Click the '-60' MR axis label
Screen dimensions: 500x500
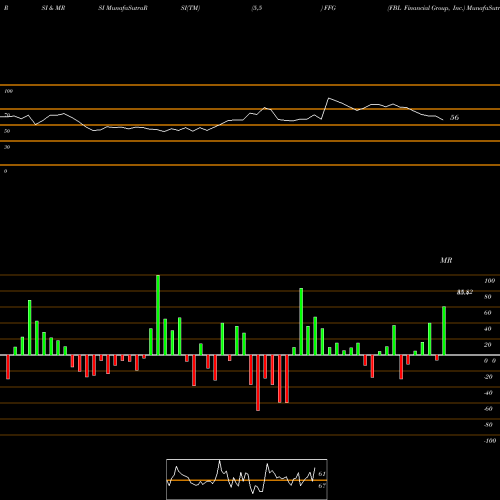point(488,409)
